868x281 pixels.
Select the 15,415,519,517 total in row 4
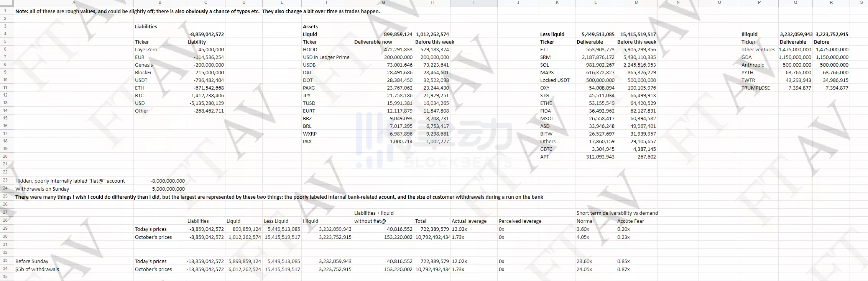coord(638,34)
